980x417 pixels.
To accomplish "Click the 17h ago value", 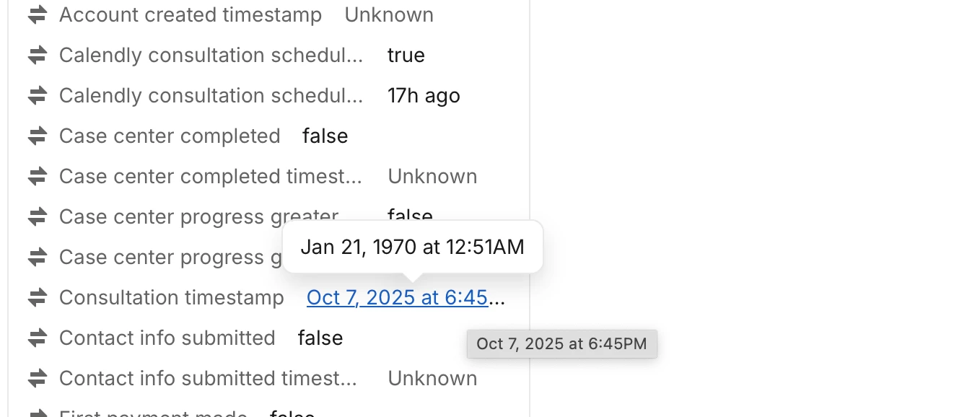I will (424, 96).
